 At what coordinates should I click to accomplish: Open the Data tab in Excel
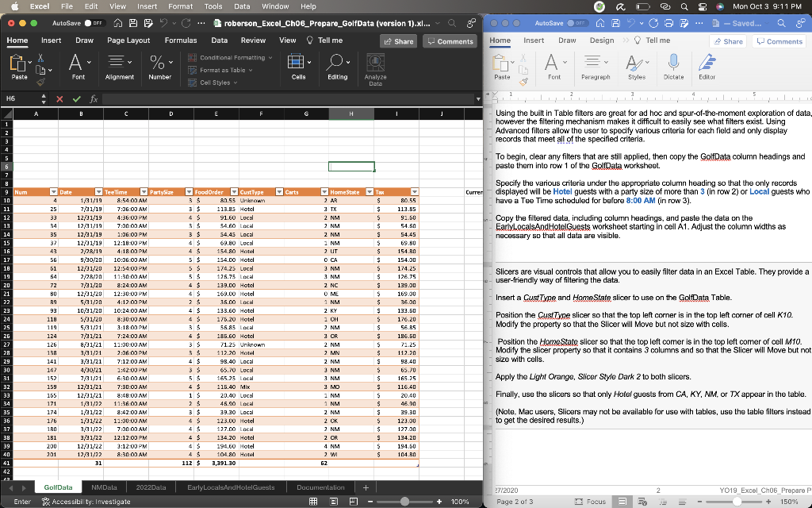click(x=219, y=40)
